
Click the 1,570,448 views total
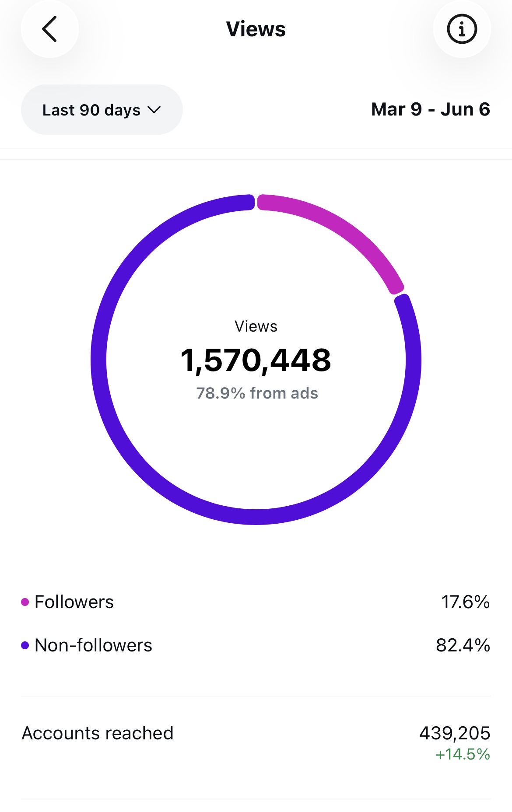256,360
